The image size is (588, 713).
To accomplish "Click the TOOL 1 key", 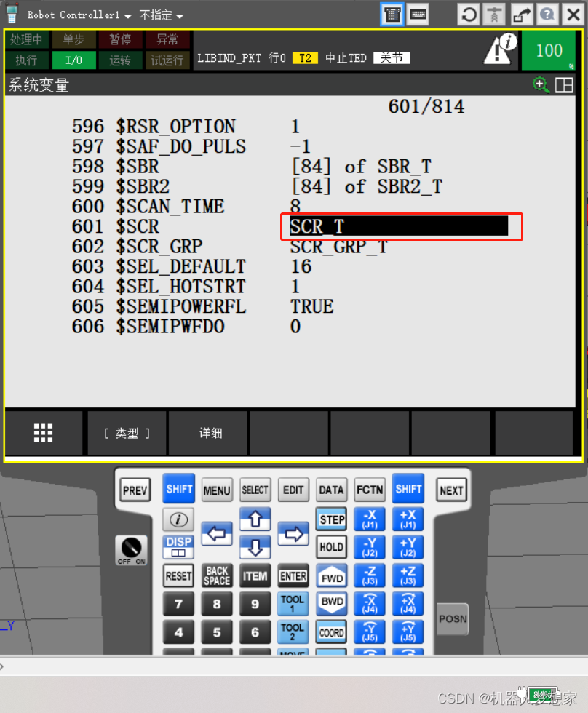I will (293, 603).
